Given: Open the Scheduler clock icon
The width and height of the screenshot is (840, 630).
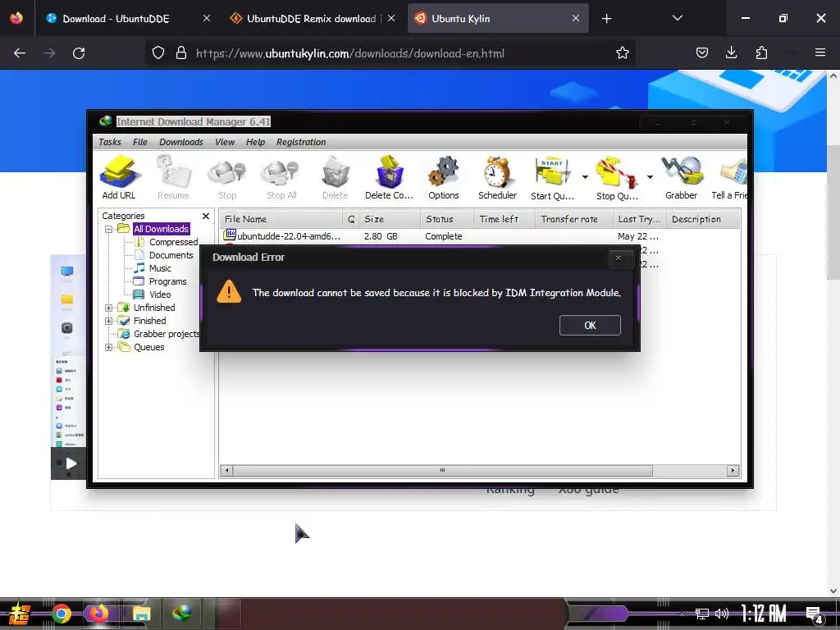Looking at the screenshot, I should pyautogui.click(x=498, y=178).
